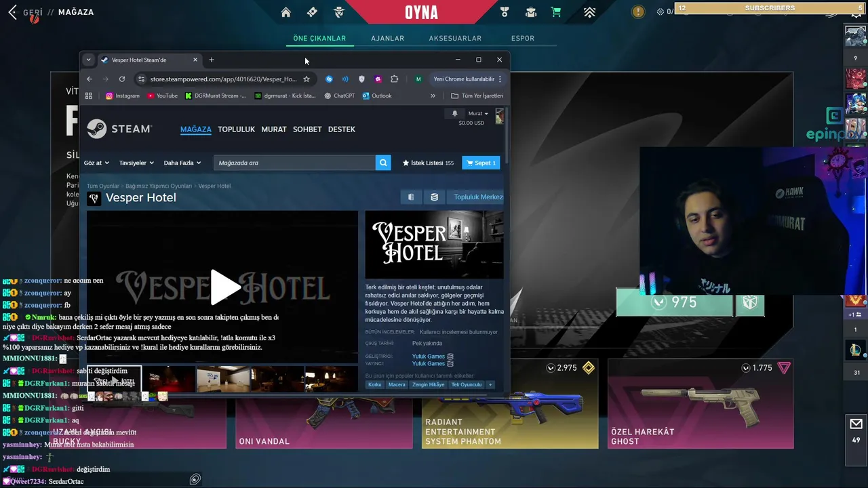The image size is (868, 488).
Task: Click the Korku tag
Action: pos(375,385)
